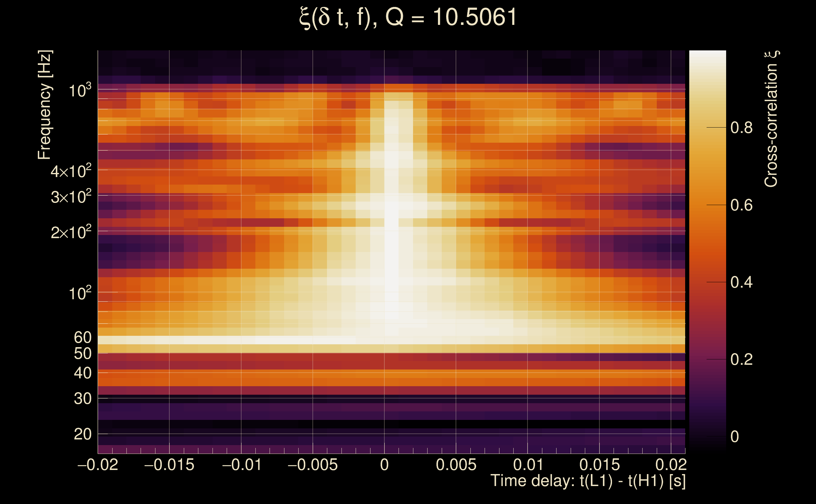Click the 60 Hz y-axis tick label

click(82, 337)
